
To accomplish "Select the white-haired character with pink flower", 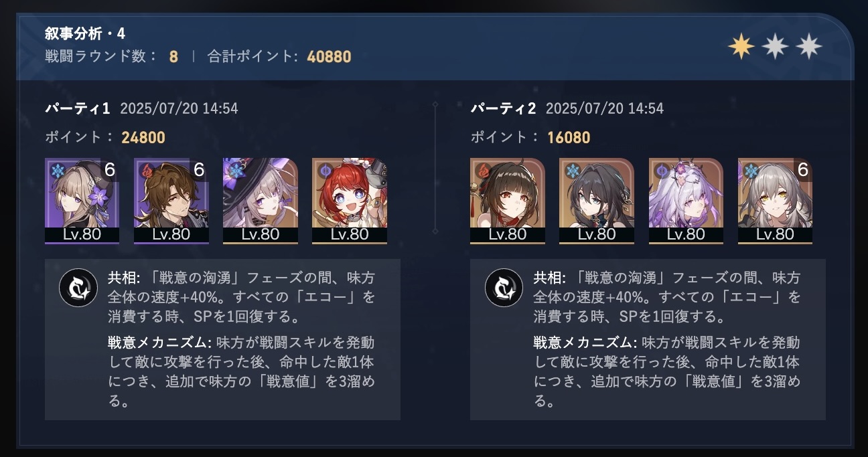I will click(686, 201).
